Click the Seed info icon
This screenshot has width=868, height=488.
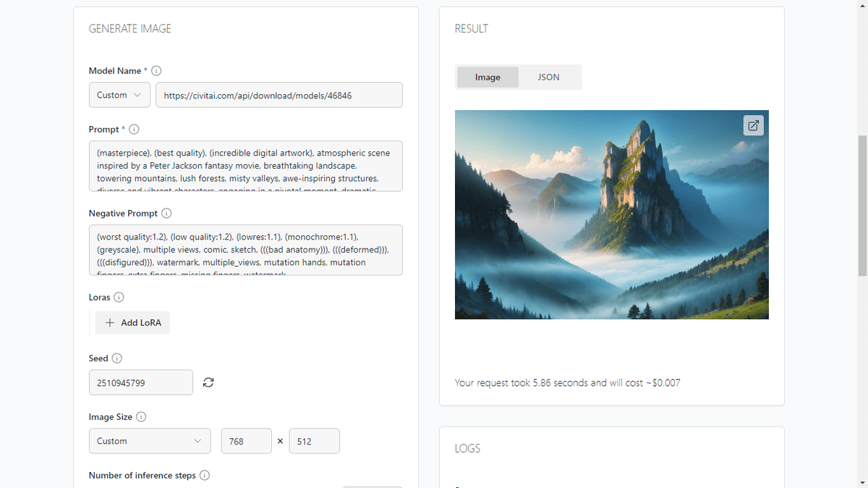click(117, 358)
